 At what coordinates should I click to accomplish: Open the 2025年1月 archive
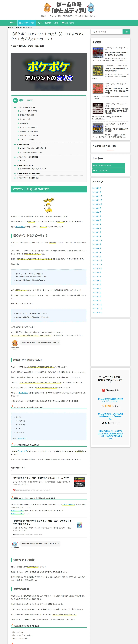97,192
